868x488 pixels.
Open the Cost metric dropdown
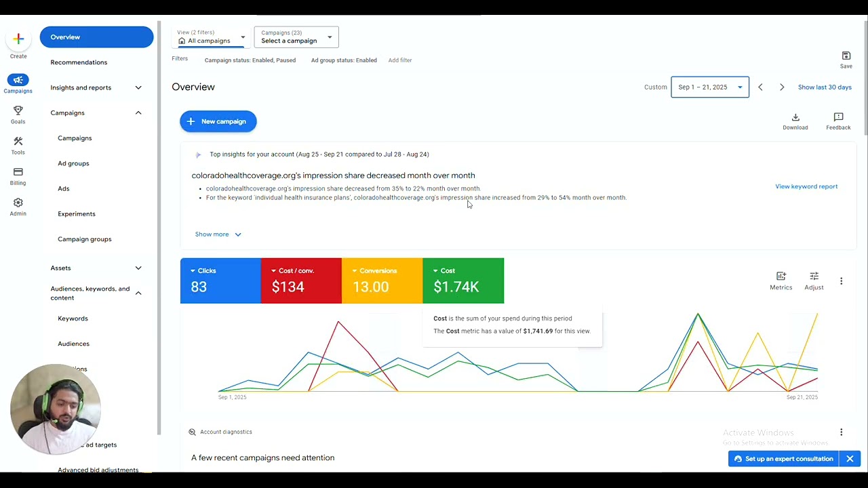(x=435, y=270)
